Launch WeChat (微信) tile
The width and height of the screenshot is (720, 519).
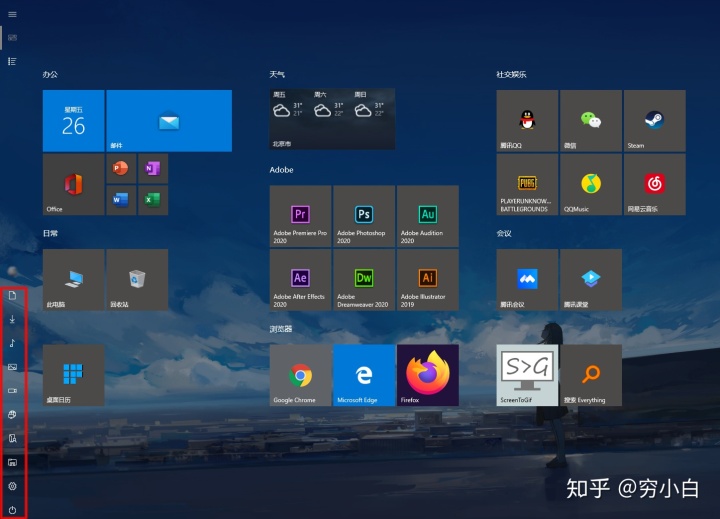click(591, 121)
